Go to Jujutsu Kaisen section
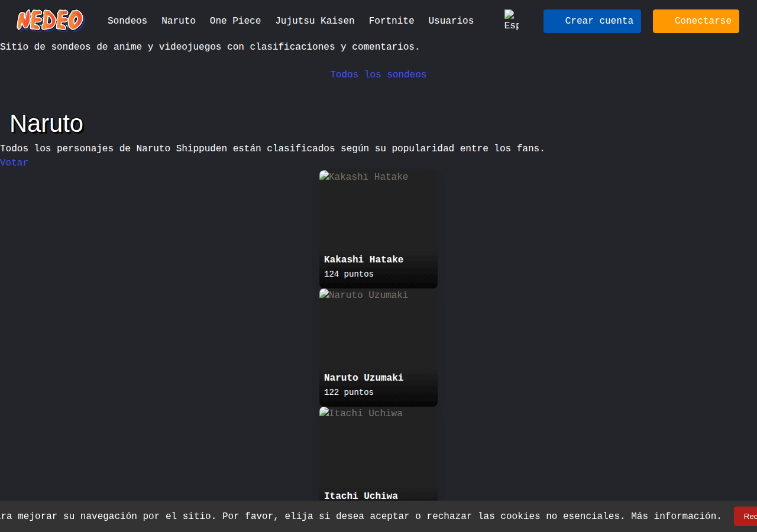Viewport: 757px width, 532px height. (315, 21)
